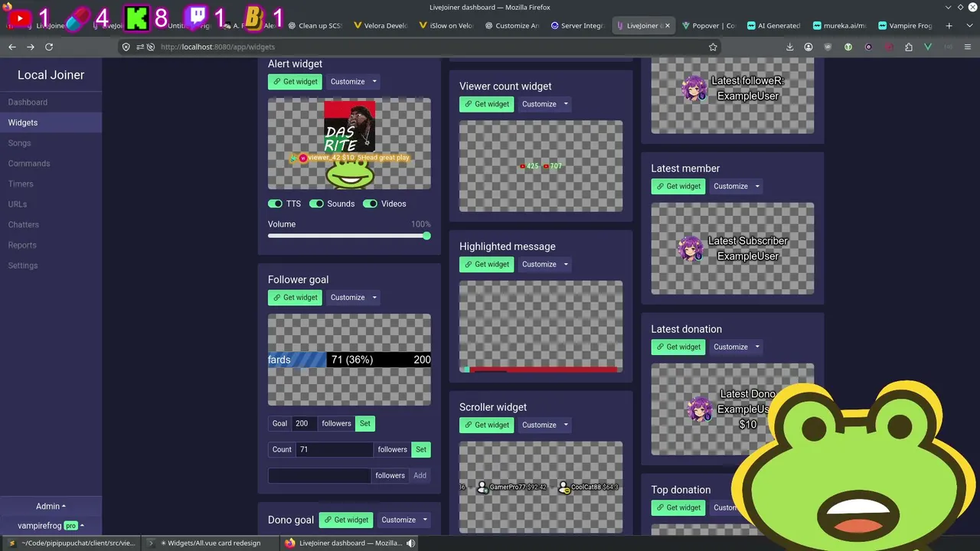Open Reports in the sidebar
The height and width of the screenshot is (551, 980).
click(x=51, y=245)
